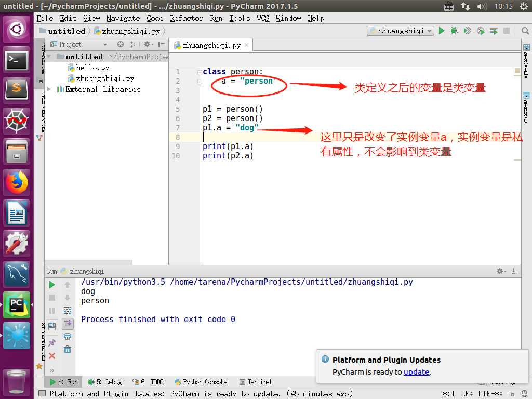Image resolution: width=532 pixels, height=399 pixels.
Task: Open Terminal from Ubuntu dock
Action: coord(17,60)
